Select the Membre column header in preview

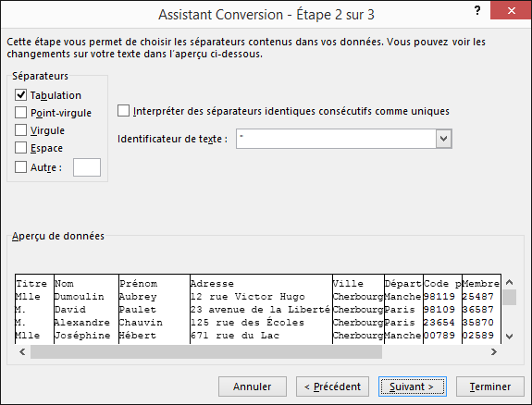tap(481, 284)
